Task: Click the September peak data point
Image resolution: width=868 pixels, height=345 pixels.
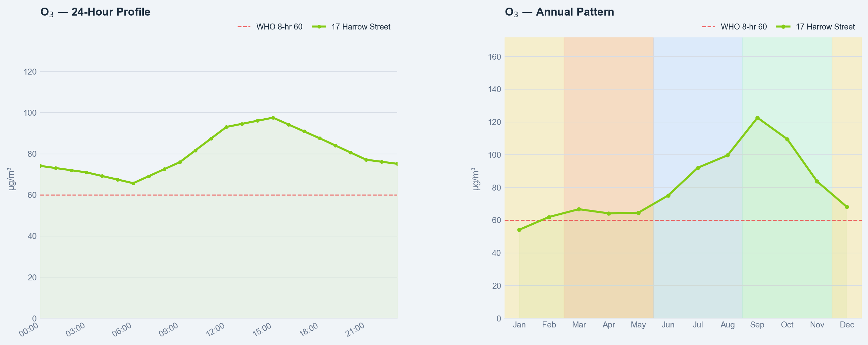Action: click(x=757, y=118)
